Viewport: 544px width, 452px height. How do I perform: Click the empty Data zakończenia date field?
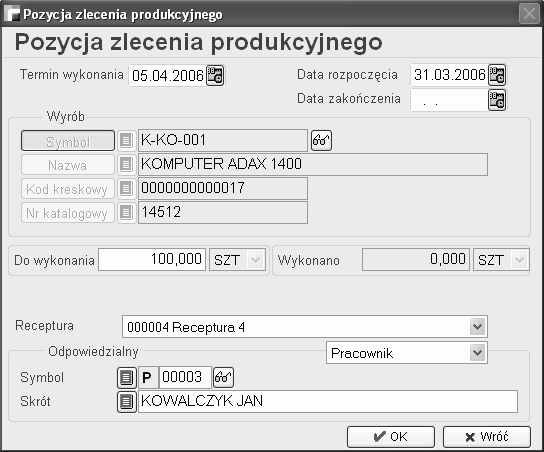tap(449, 100)
